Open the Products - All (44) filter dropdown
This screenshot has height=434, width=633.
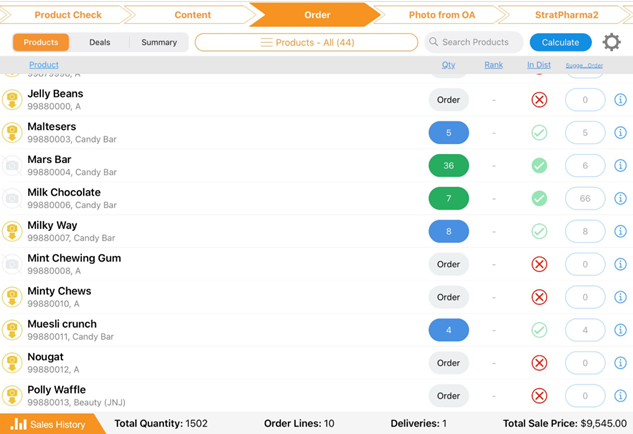click(x=306, y=42)
